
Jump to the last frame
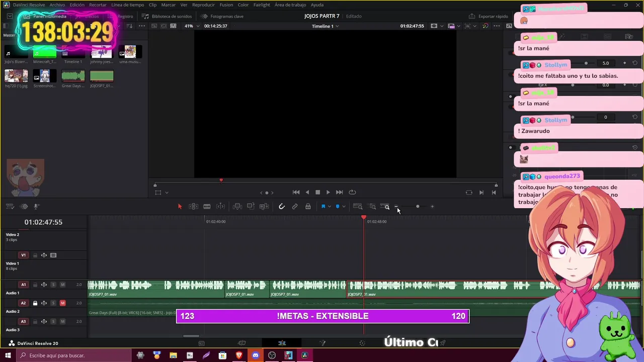(x=339, y=192)
